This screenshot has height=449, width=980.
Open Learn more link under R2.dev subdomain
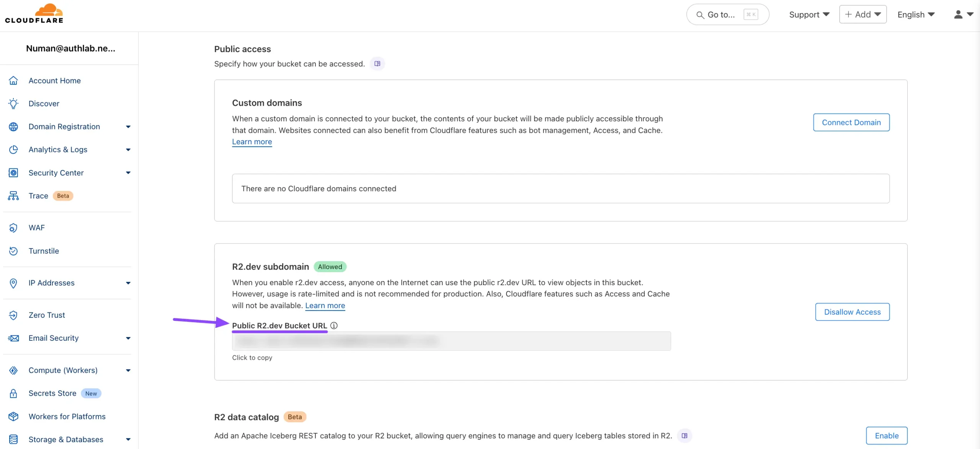325,305
